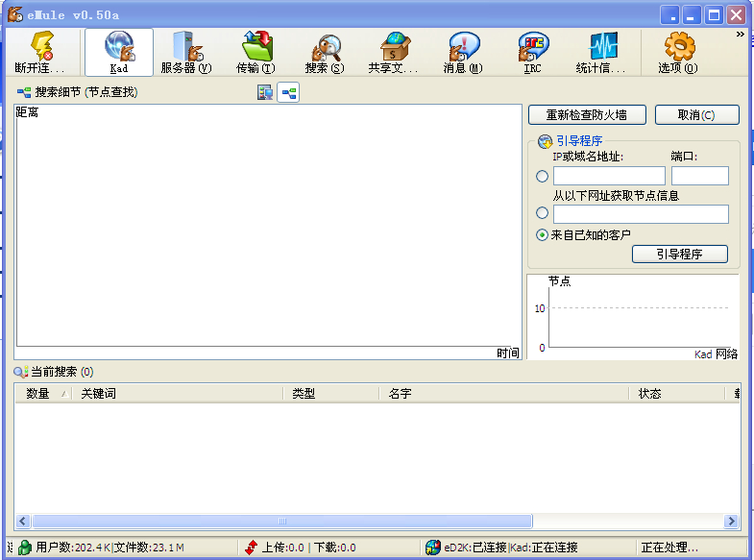The image size is (754, 560).
Task: Click '用户数:202.4 K|文件数:23.1 M' status text
Action: point(110,547)
